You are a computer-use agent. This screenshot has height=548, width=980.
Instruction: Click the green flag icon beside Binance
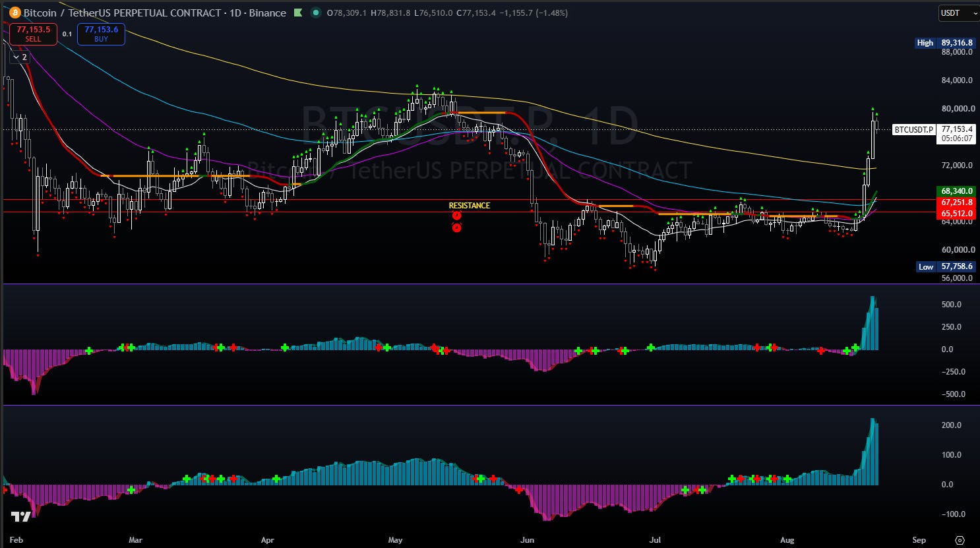[298, 13]
